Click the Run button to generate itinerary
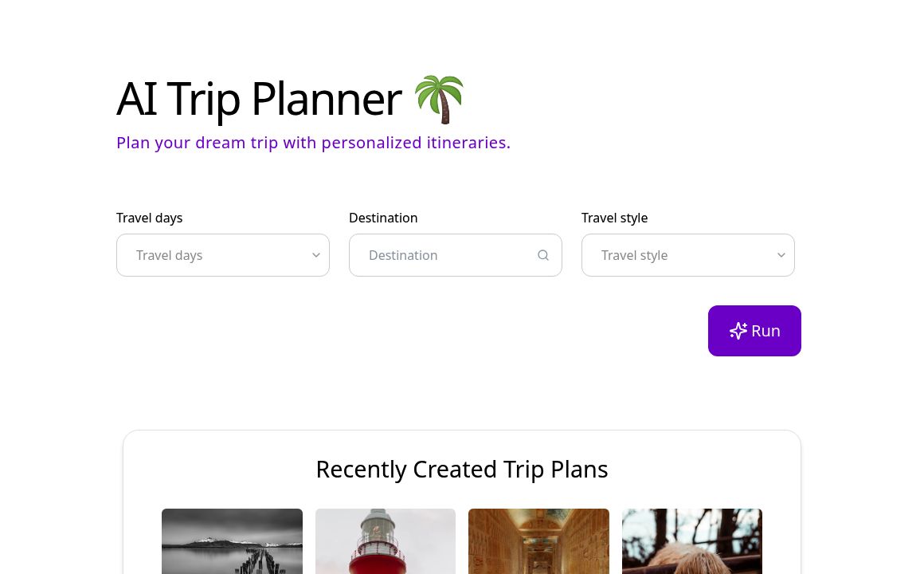This screenshot has width=924, height=574. (754, 331)
